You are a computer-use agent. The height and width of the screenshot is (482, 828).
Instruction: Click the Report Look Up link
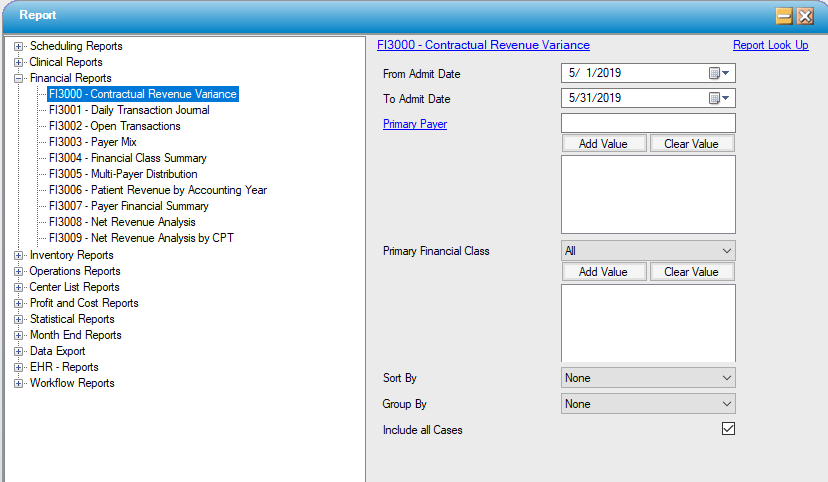pyautogui.click(x=770, y=45)
